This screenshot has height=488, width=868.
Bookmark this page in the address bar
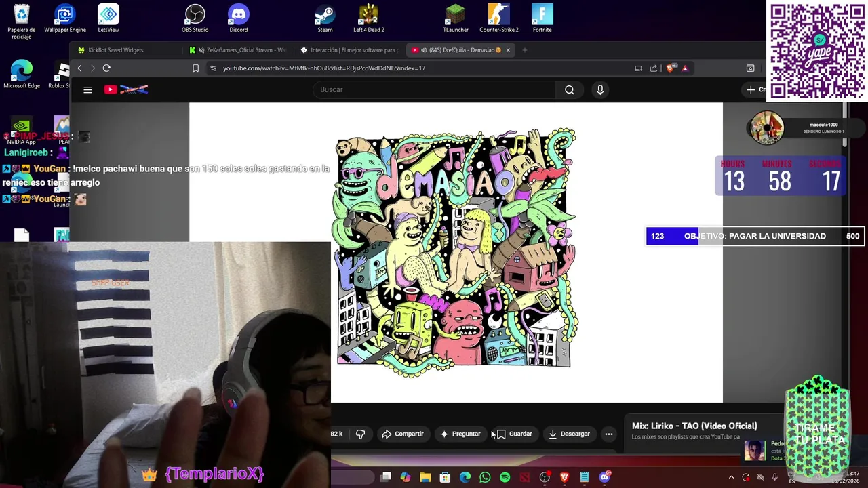[x=195, y=68]
